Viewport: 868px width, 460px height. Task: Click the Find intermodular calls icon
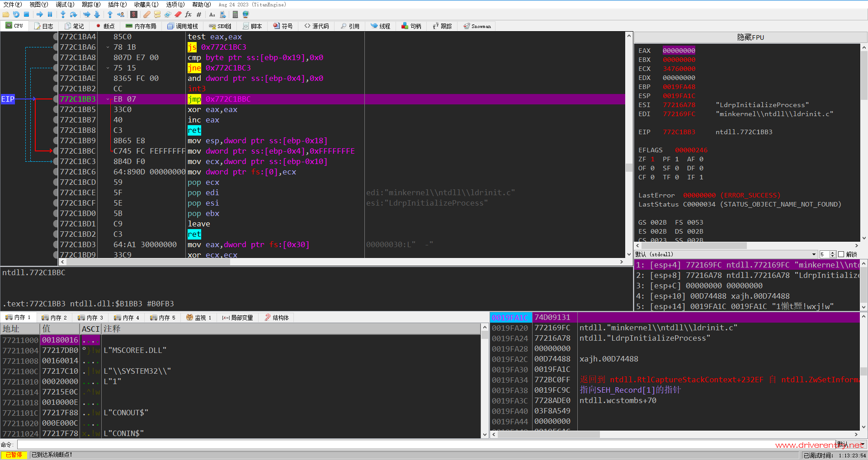(x=222, y=14)
